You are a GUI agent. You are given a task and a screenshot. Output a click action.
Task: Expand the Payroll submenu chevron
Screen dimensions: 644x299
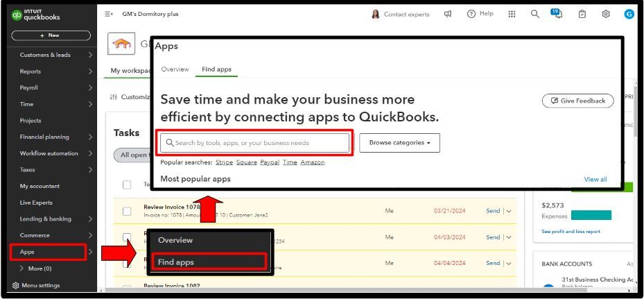click(x=90, y=87)
